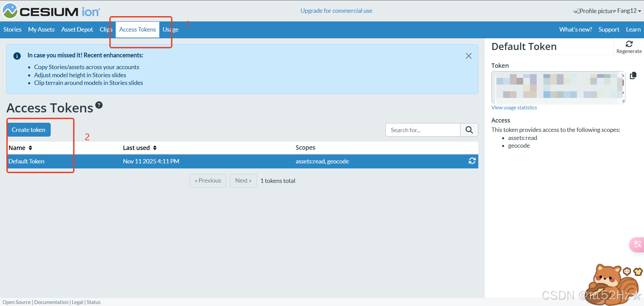
Task: Navigate to the Asset Depot section
Action: 77,30
